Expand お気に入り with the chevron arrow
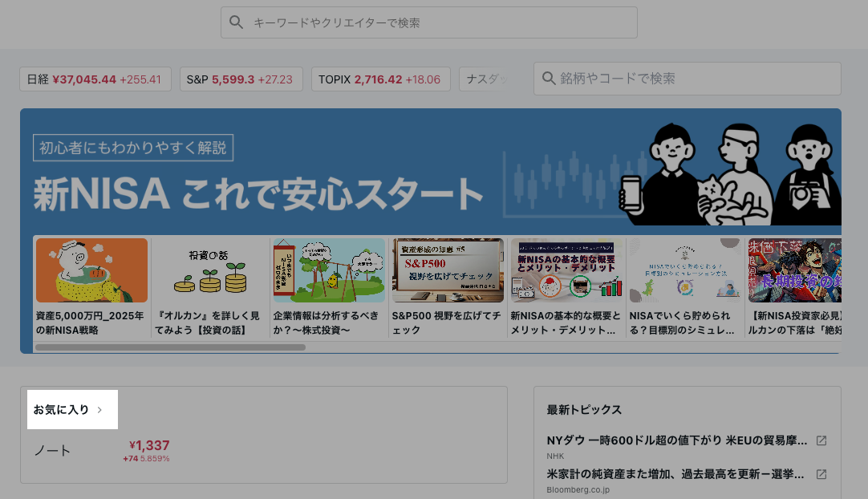 click(99, 410)
